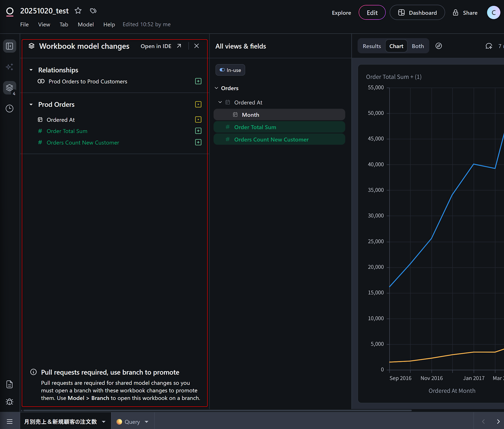Collapse the Orders view tree
This screenshot has height=429, width=504.
216,88
